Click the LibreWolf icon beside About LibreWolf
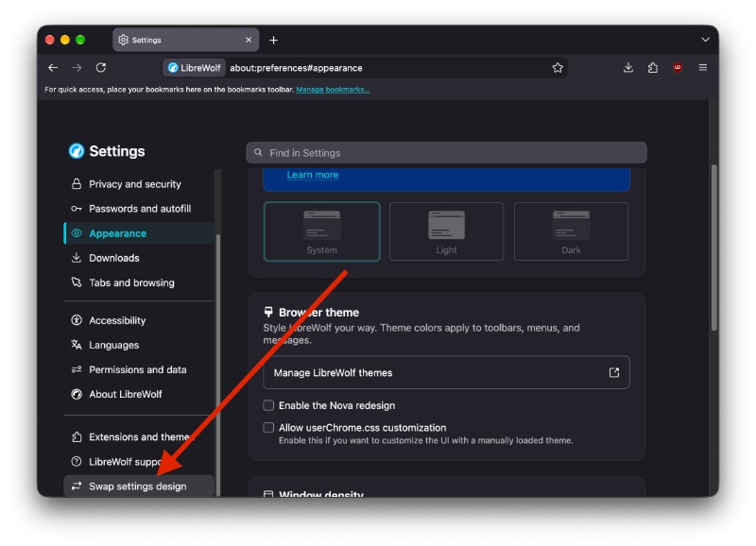The height and width of the screenshot is (546, 756). (x=77, y=394)
